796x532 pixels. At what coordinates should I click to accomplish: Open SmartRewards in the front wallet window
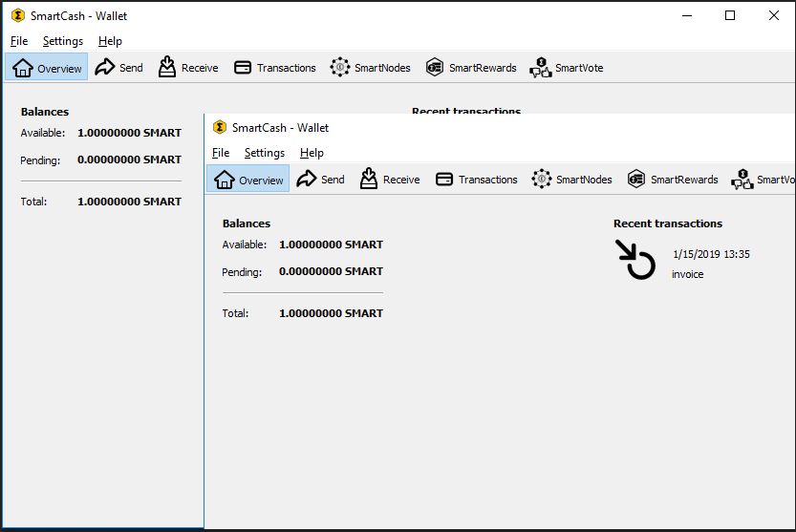(673, 180)
